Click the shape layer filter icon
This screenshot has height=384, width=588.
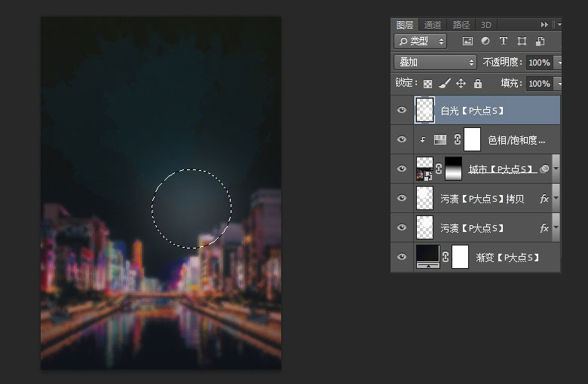(522, 41)
